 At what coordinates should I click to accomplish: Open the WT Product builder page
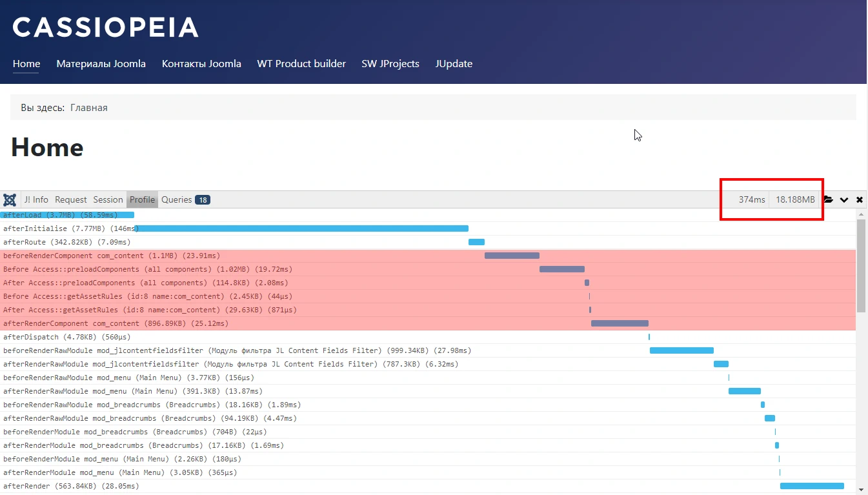point(301,63)
